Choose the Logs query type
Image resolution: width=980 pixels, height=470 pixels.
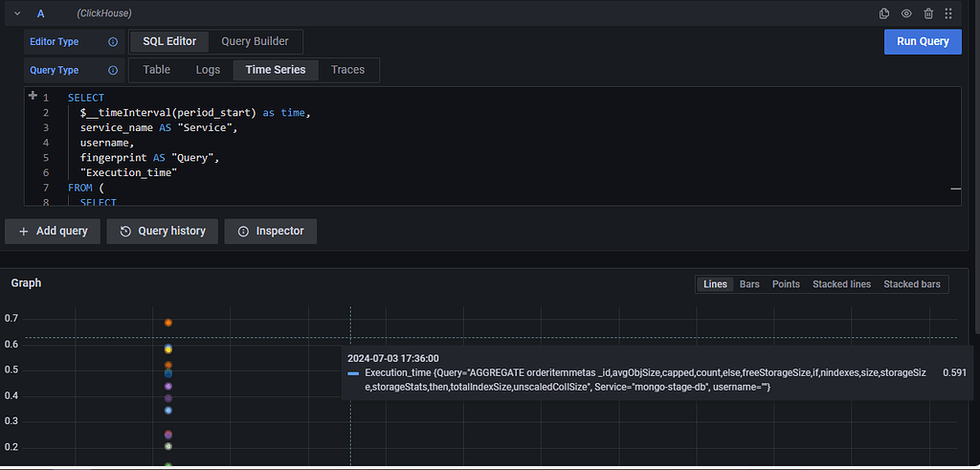(x=208, y=70)
